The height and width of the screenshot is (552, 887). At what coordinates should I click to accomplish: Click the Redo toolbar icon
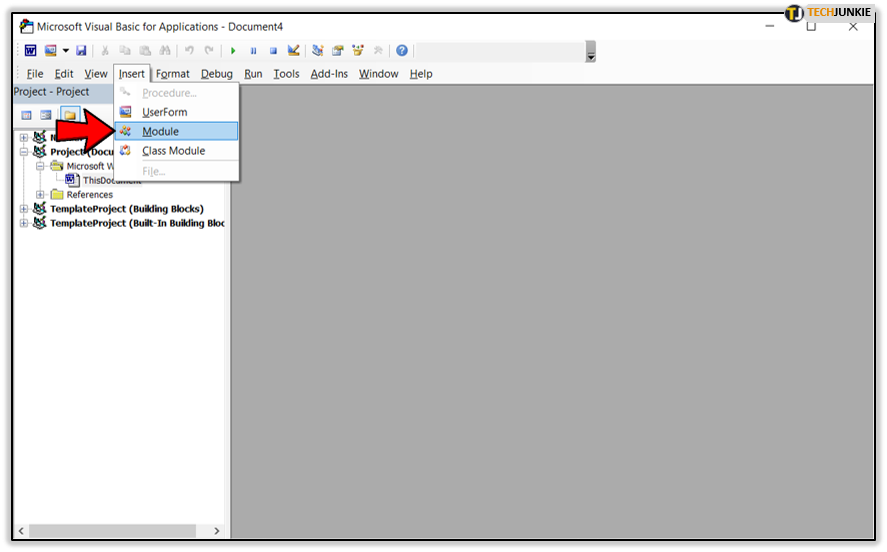click(209, 51)
